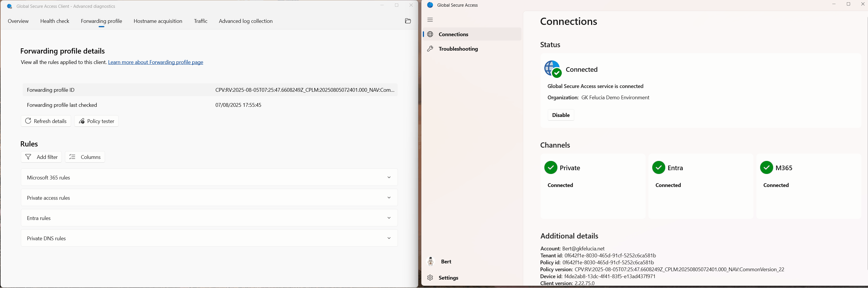Click the Bert user avatar
Screen dimensions: 868x288
pyautogui.click(x=430, y=261)
